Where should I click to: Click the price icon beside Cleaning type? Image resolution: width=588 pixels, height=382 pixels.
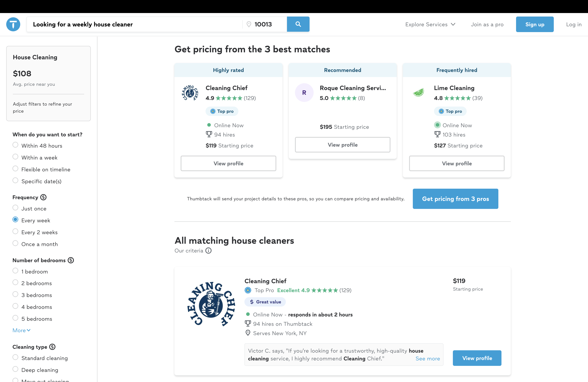point(52,347)
